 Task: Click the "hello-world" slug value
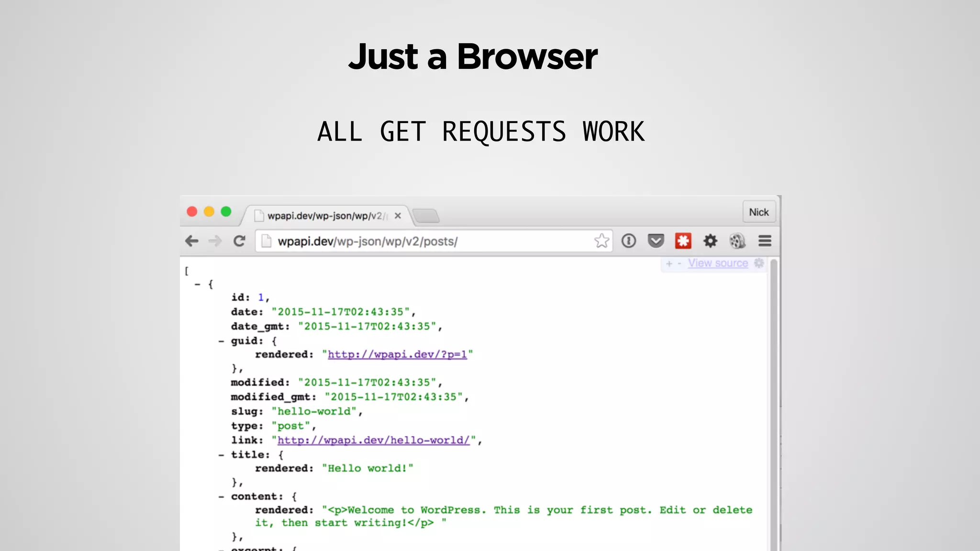click(314, 411)
